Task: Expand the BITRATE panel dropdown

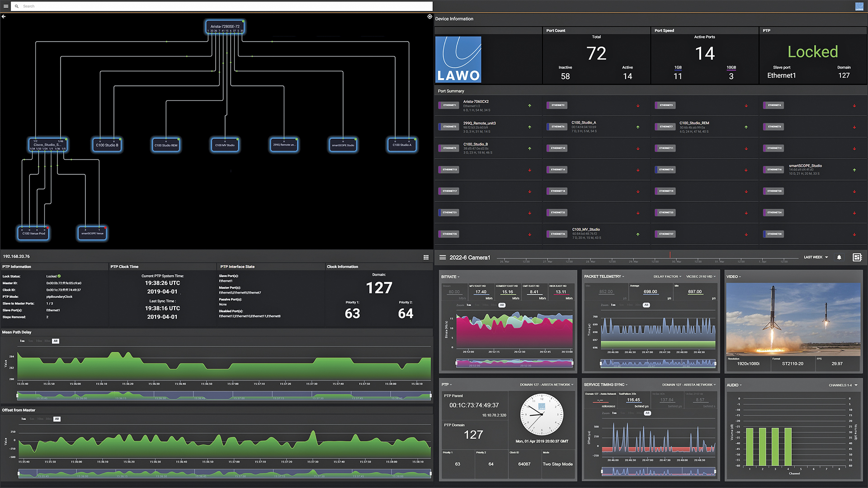Action: tap(450, 277)
